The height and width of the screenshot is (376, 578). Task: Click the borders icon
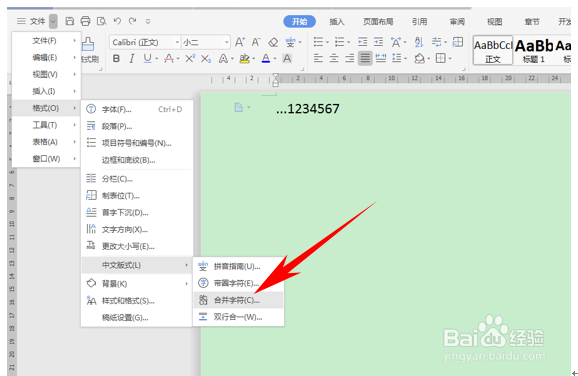coord(441,58)
